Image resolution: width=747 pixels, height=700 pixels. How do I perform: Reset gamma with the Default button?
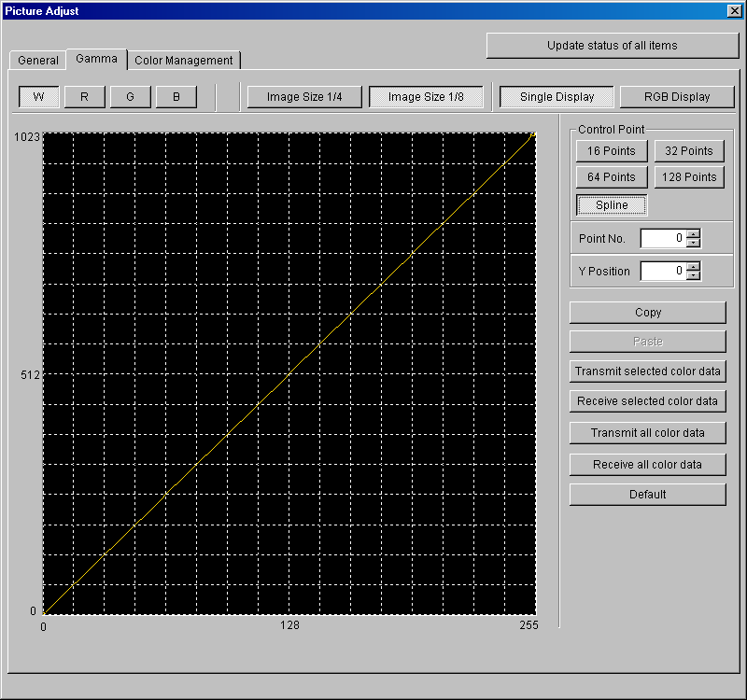coord(647,495)
